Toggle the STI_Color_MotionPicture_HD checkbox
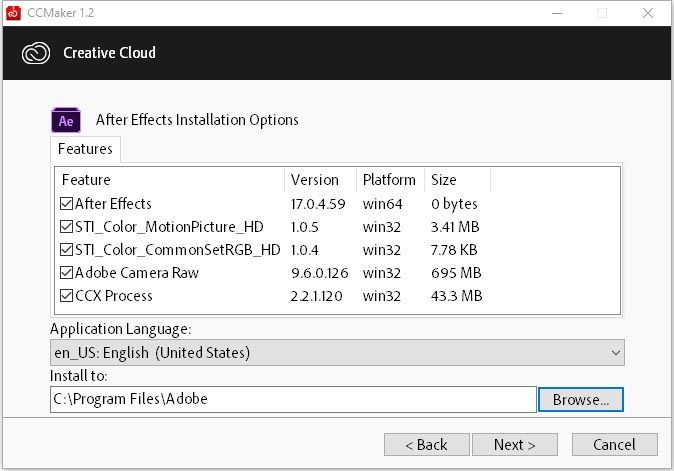The image size is (674, 471). coord(67,228)
